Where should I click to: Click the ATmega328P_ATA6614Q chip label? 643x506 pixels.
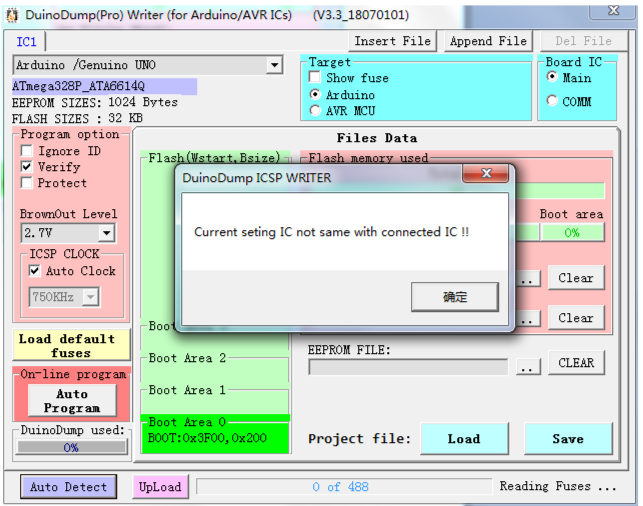[79, 86]
